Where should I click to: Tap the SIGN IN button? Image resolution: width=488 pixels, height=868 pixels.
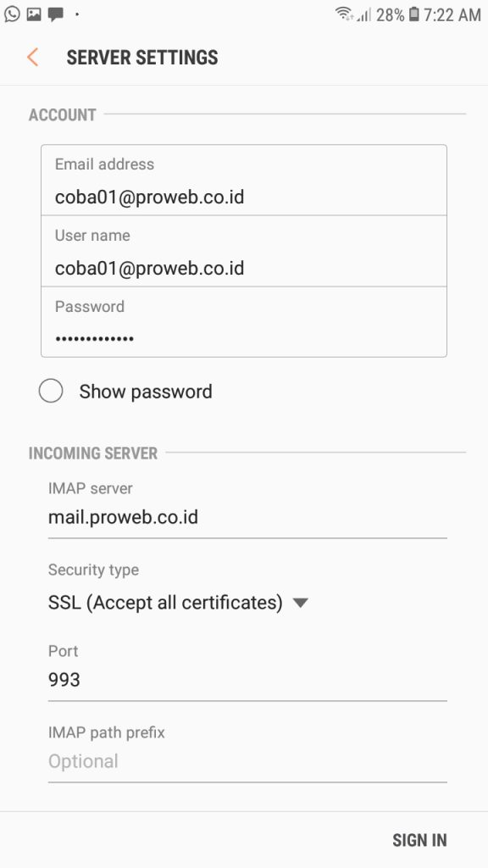click(419, 840)
